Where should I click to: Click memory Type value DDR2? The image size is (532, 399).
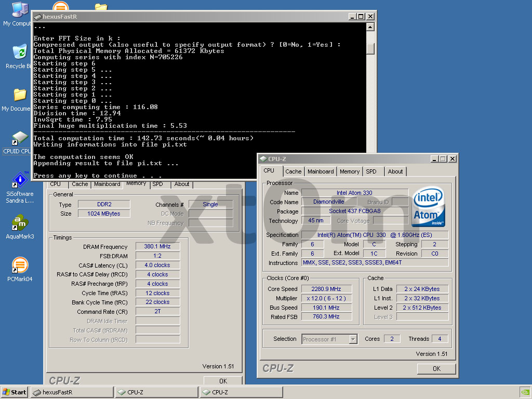coord(104,204)
